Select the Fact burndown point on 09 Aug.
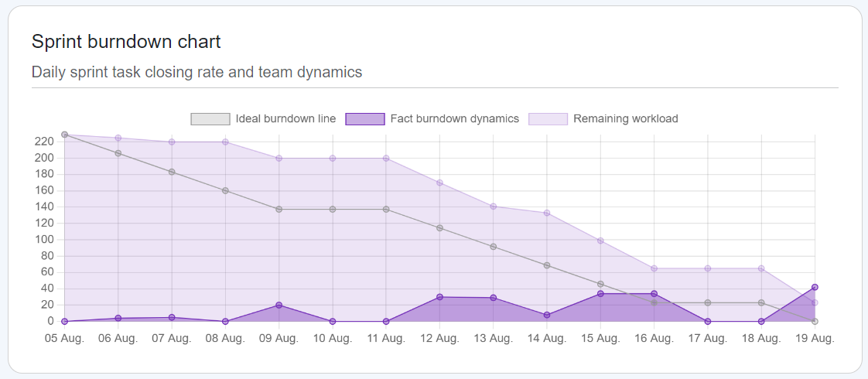 [x=279, y=306]
